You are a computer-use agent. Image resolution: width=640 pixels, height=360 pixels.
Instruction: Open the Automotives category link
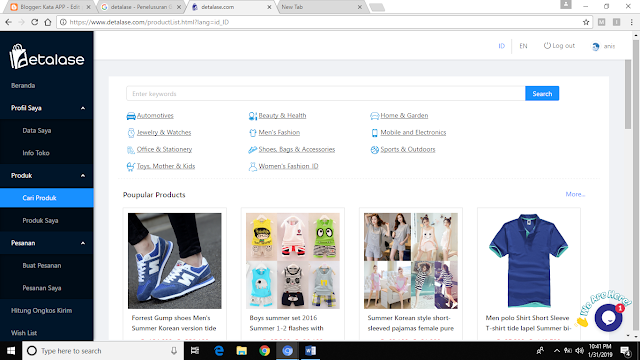pos(155,116)
